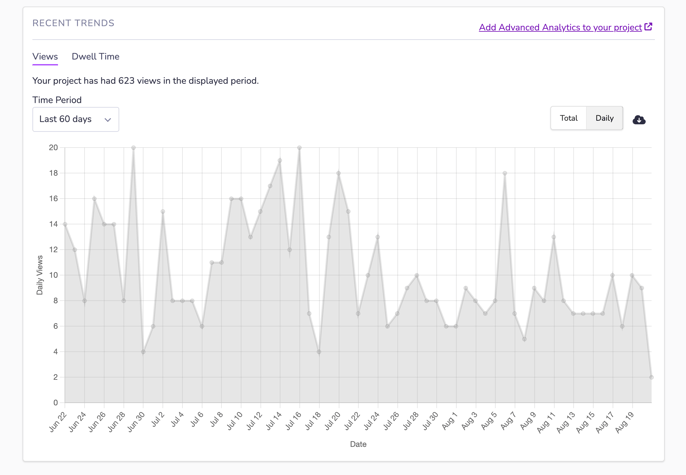The image size is (686, 475).
Task: Open the Last 60 days dropdown
Action: 75,120
